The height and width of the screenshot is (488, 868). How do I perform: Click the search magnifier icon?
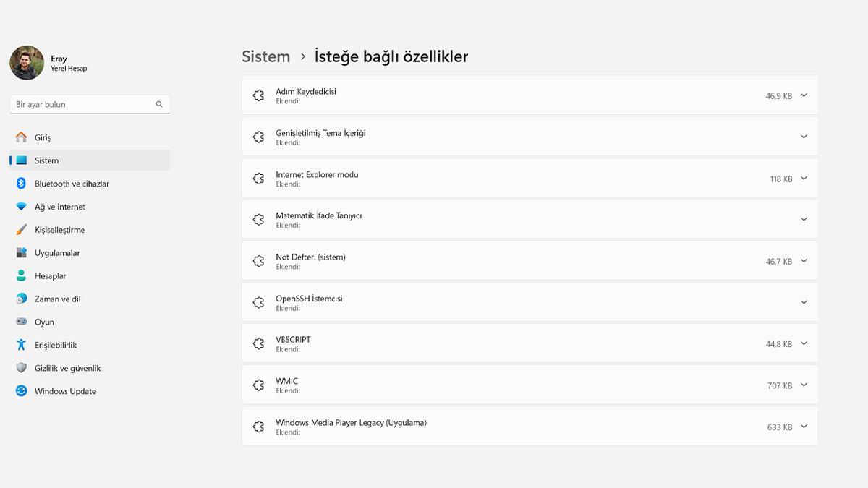point(159,104)
